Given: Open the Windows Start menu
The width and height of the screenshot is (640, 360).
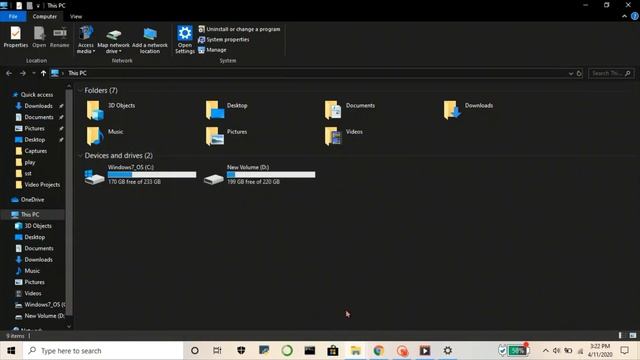Looking at the screenshot, I should coord(11,351).
